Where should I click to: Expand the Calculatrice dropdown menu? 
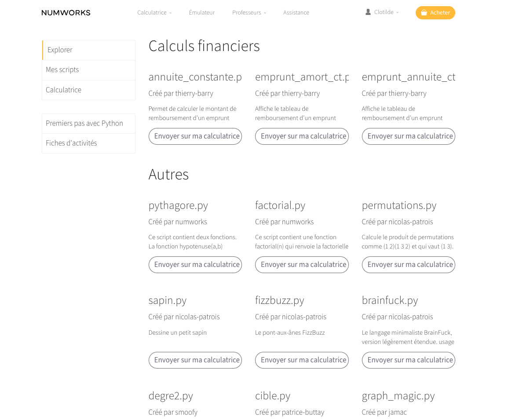tap(154, 13)
